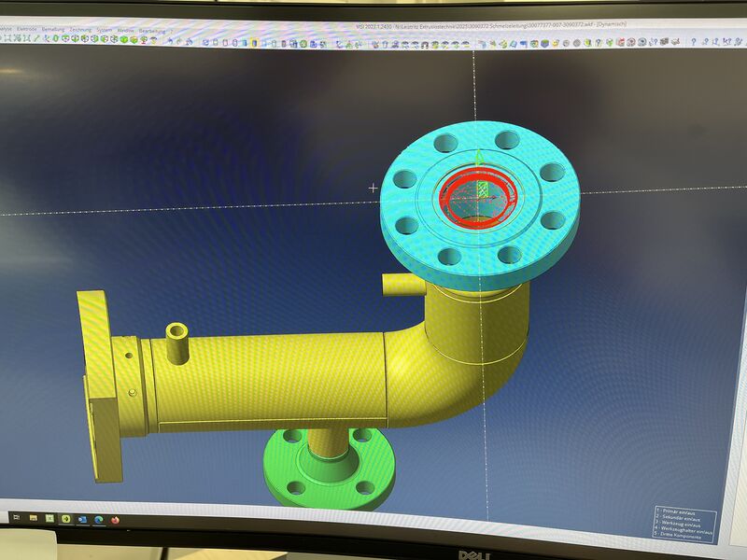Open the Zeichnung menu
The width and height of the screenshot is (747, 560).
click(80, 30)
